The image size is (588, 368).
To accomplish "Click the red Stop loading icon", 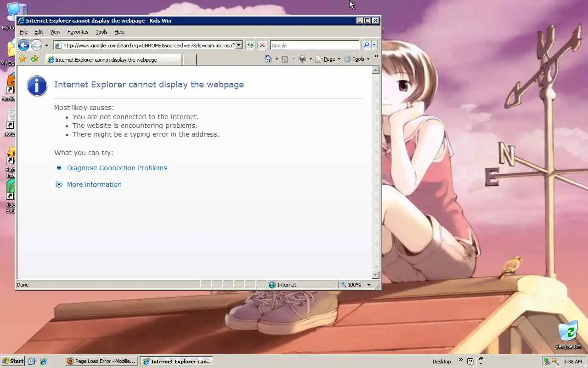I will [262, 45].
